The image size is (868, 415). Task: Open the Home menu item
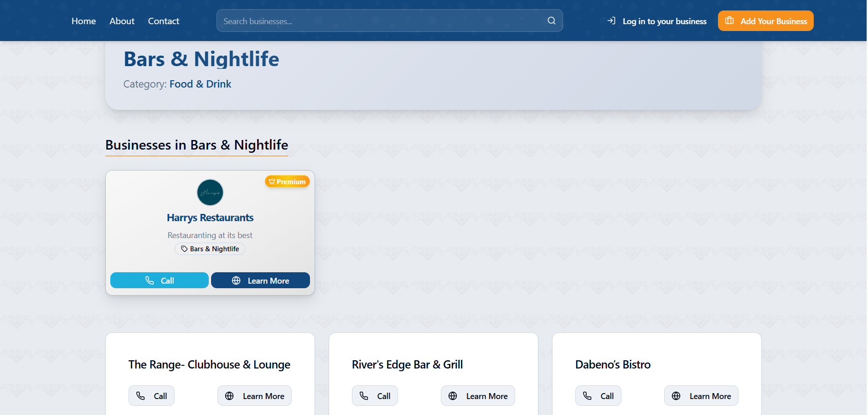83,21
